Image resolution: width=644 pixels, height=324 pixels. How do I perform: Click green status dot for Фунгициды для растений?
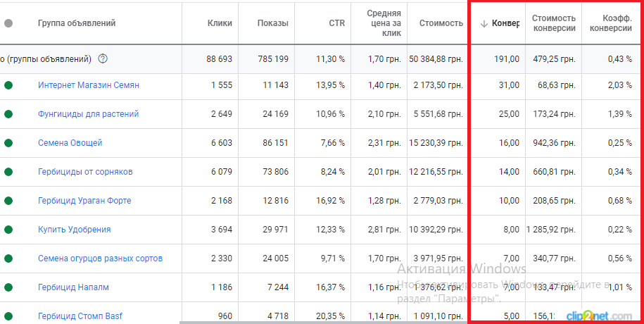8,114
